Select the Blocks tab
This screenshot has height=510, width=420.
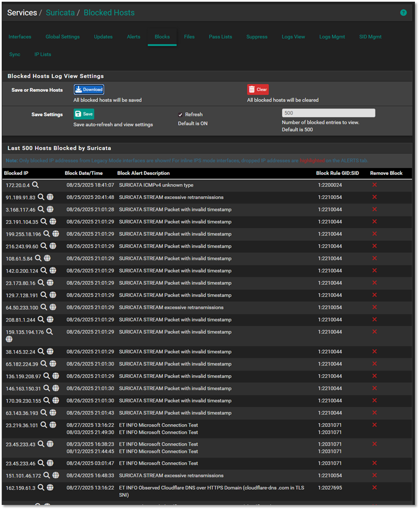(x=162, y=37)
